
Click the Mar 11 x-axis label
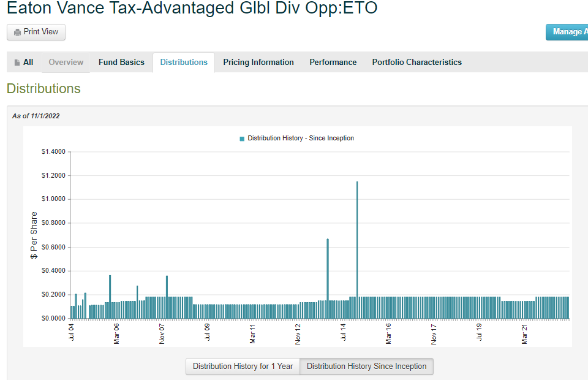click(252, 333)
